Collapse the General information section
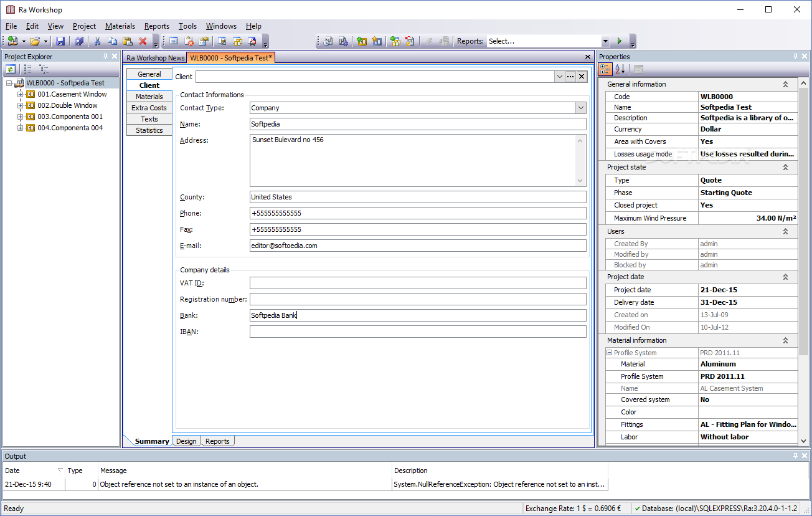This screenshot has height=516, width=812. tap(785, 84)
